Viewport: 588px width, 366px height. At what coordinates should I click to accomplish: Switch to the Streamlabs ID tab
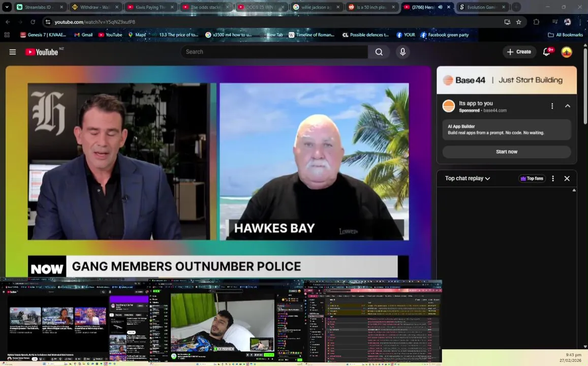tap(38, 7)
